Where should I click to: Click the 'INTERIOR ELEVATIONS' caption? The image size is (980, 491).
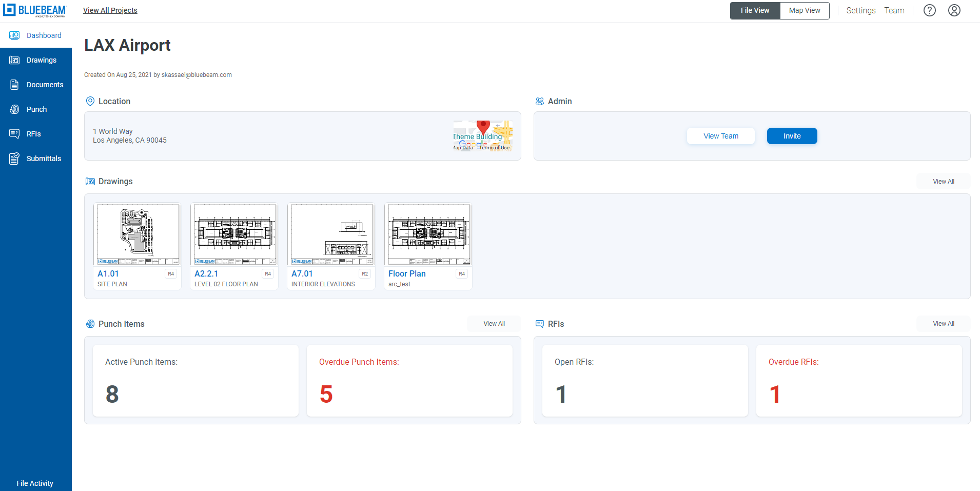pyautogui.click(x=323, y=284)
